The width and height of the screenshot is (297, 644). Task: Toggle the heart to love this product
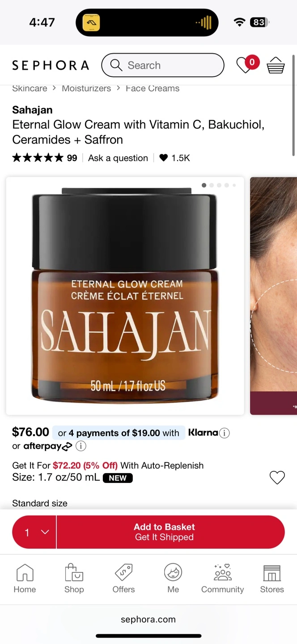point(277,478)
